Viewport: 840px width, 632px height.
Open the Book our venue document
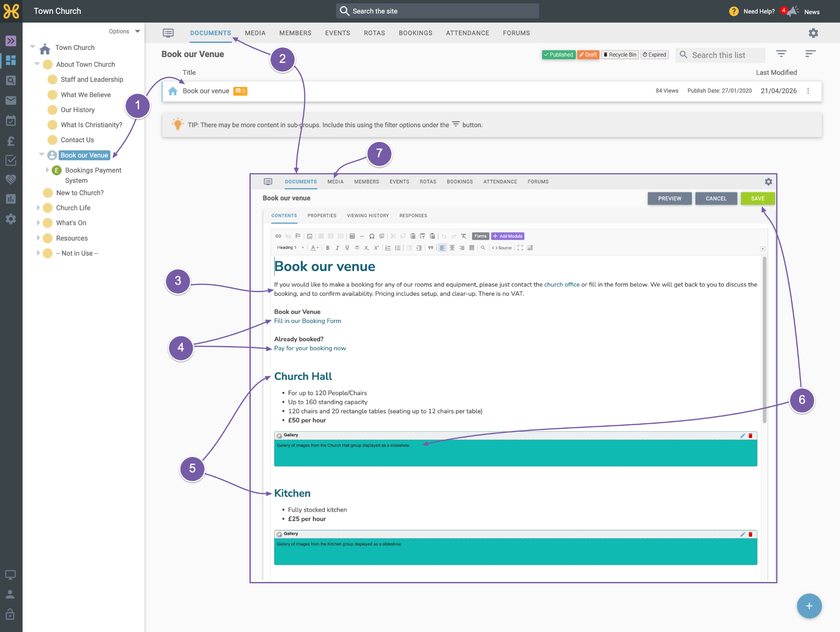pos(206,91)
